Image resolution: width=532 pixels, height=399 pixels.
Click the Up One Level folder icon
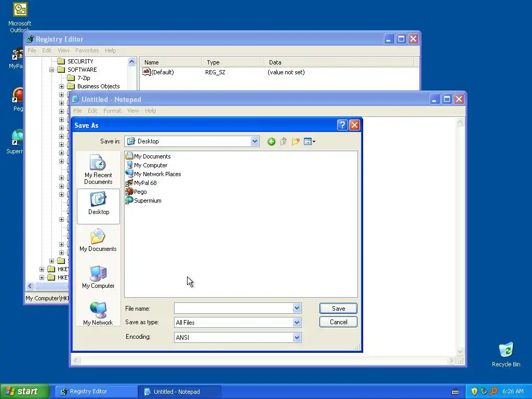[283, 141]
